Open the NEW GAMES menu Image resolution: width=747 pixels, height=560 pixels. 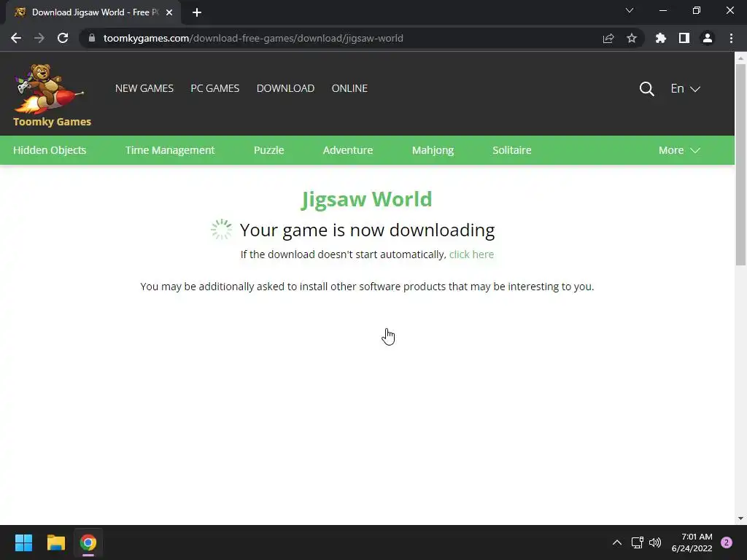144,88
